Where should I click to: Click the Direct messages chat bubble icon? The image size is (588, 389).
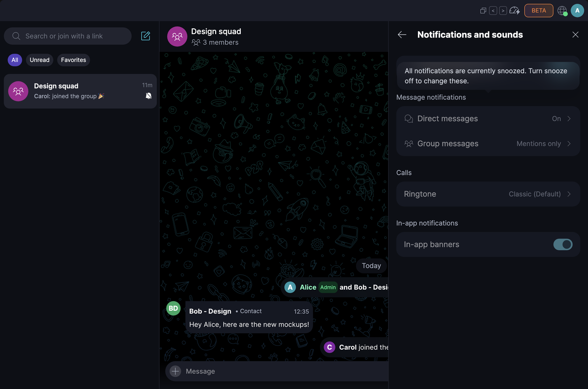(409, 119)
